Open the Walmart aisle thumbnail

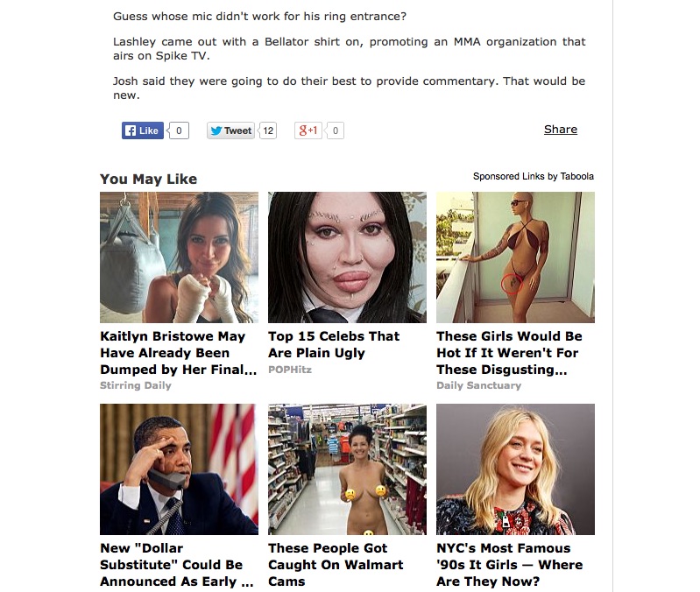tap(347, 469)
